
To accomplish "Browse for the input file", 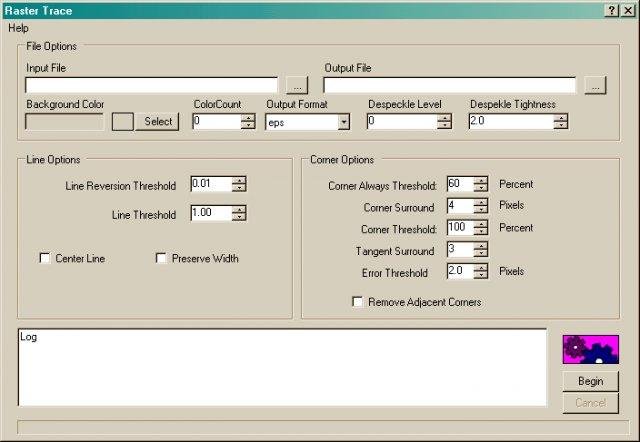I will pyautogui.click(x=297, y=85).
